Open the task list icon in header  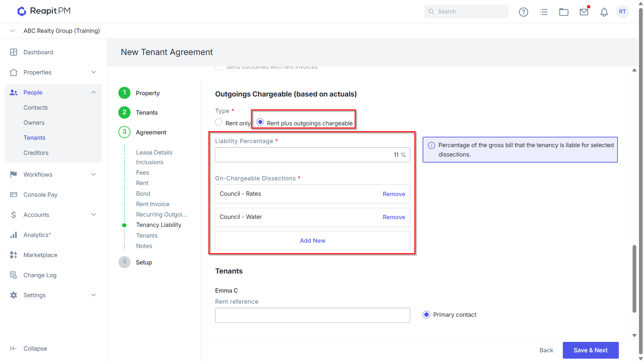(x=544, y=12)
